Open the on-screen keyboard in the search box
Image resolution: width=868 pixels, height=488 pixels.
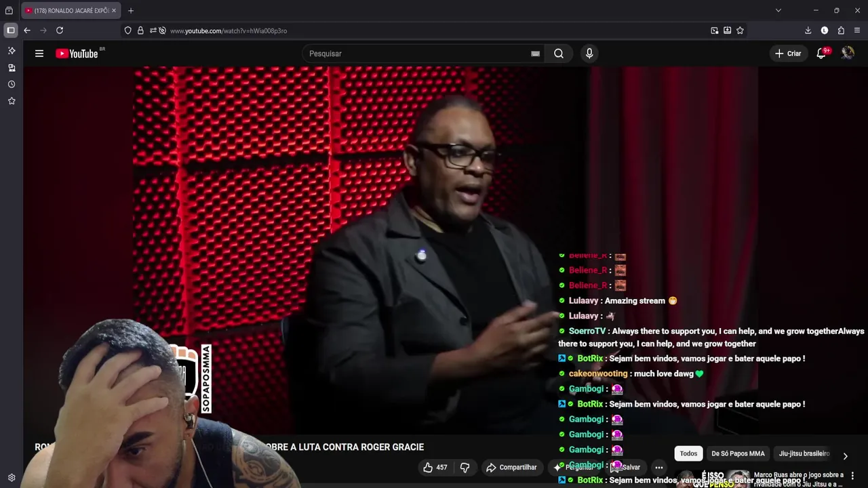(x=535, y=54)
